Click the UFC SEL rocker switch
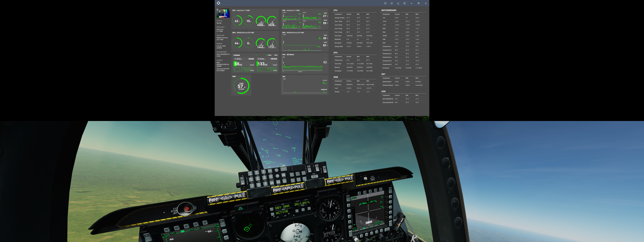This screenshot has width=644, height=242. click(x=317, y=168)
